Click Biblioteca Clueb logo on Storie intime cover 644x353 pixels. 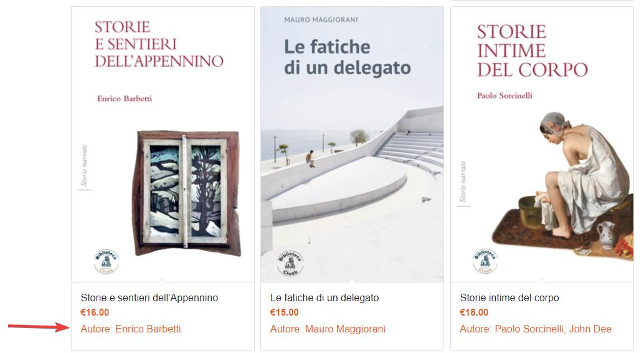pyautogui.click(x=485, y=261)
